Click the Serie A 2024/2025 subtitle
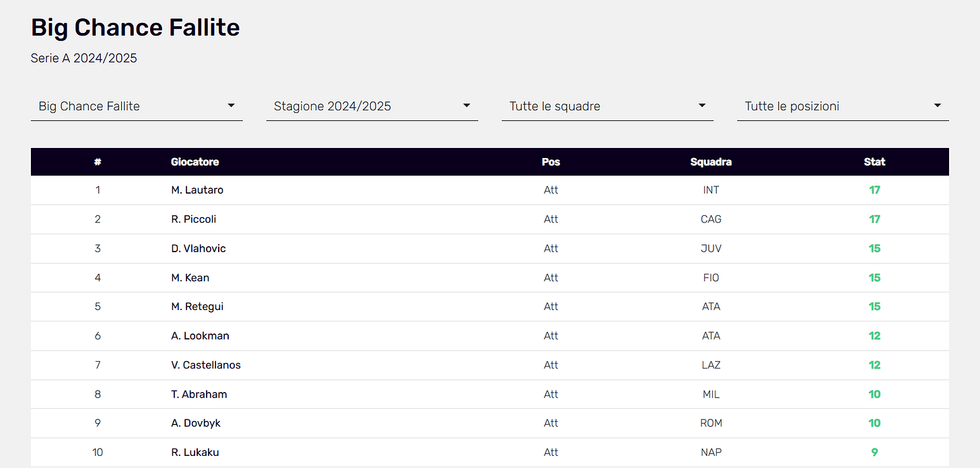 tap(84, 58)
